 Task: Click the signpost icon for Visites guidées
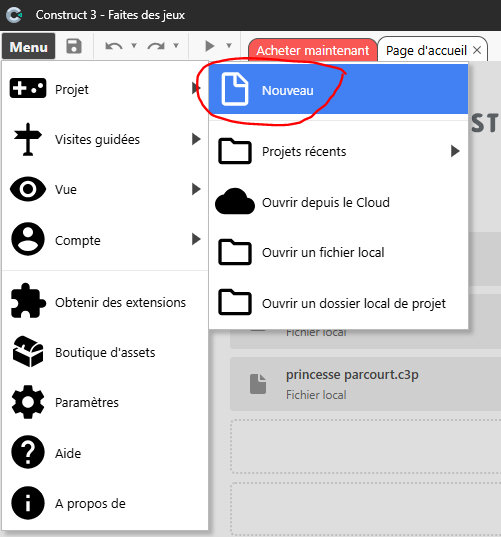(28, 139)
